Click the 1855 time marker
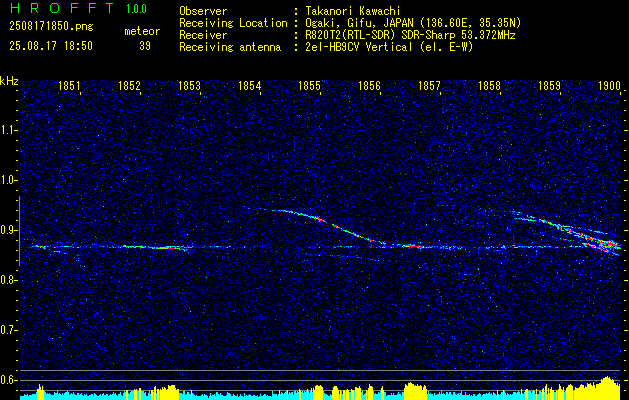The image size is (629, 400). coord(309,85)
